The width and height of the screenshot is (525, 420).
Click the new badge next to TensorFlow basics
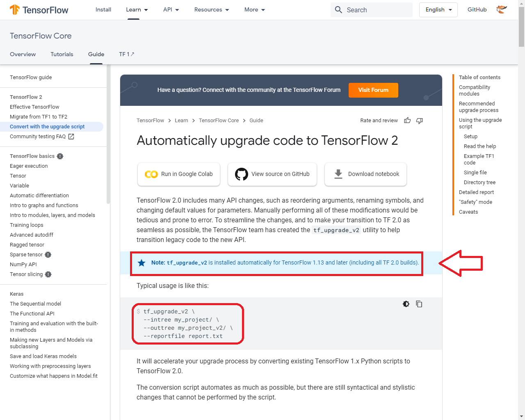tap(60, 156)
